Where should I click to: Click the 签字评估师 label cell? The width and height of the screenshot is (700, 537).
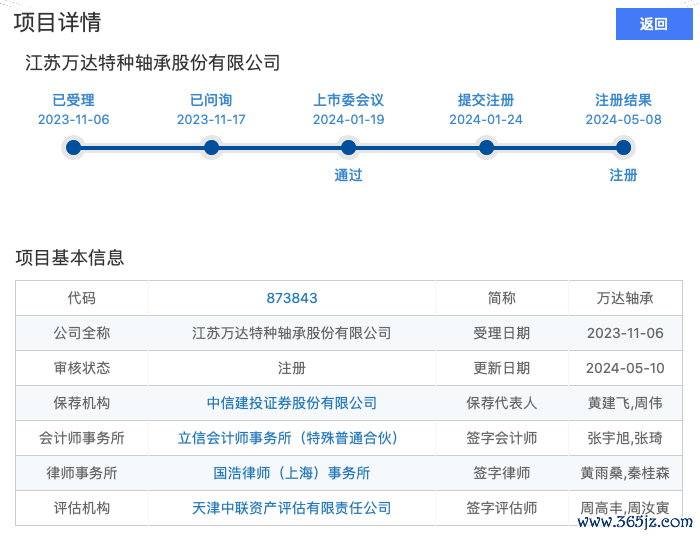[502, 508]
